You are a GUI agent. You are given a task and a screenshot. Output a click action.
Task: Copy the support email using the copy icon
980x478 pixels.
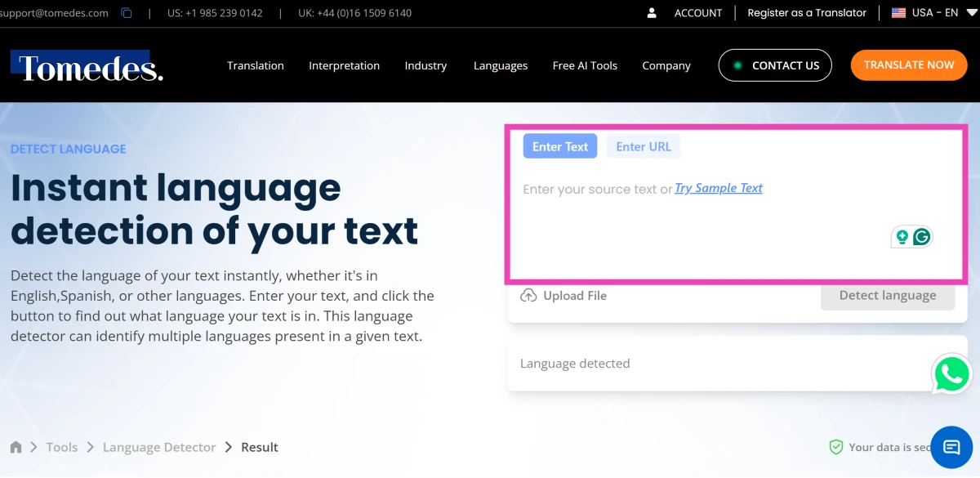point(125,12)
